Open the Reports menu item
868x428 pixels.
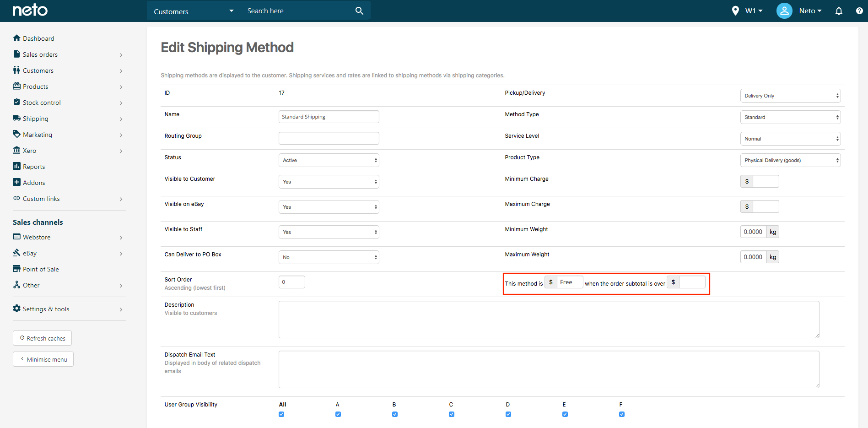pos(34,167)
